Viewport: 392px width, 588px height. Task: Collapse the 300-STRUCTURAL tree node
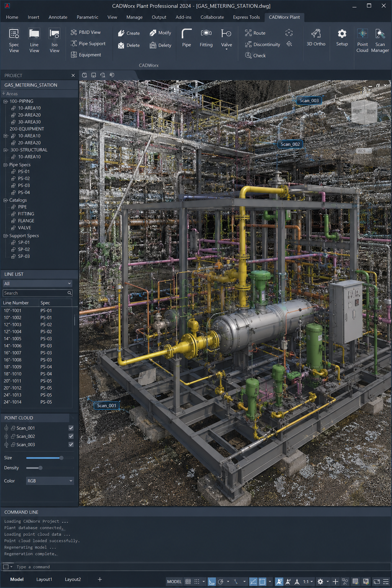[5, 150]
